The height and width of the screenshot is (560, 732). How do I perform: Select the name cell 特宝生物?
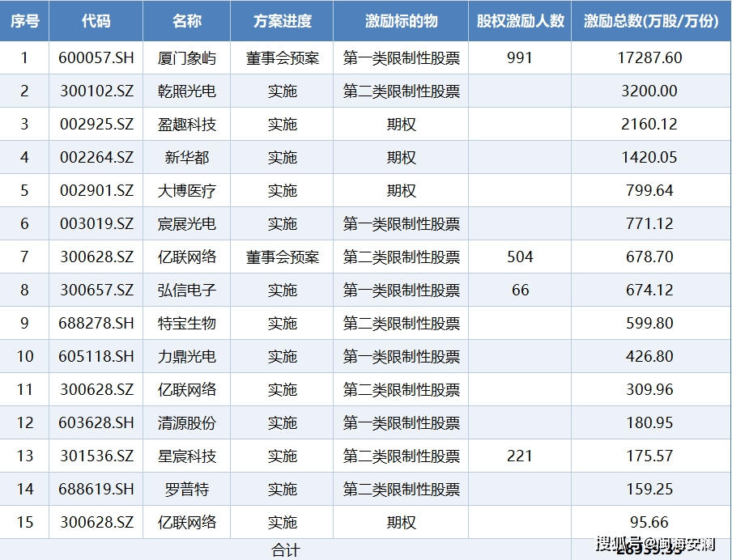187,323
